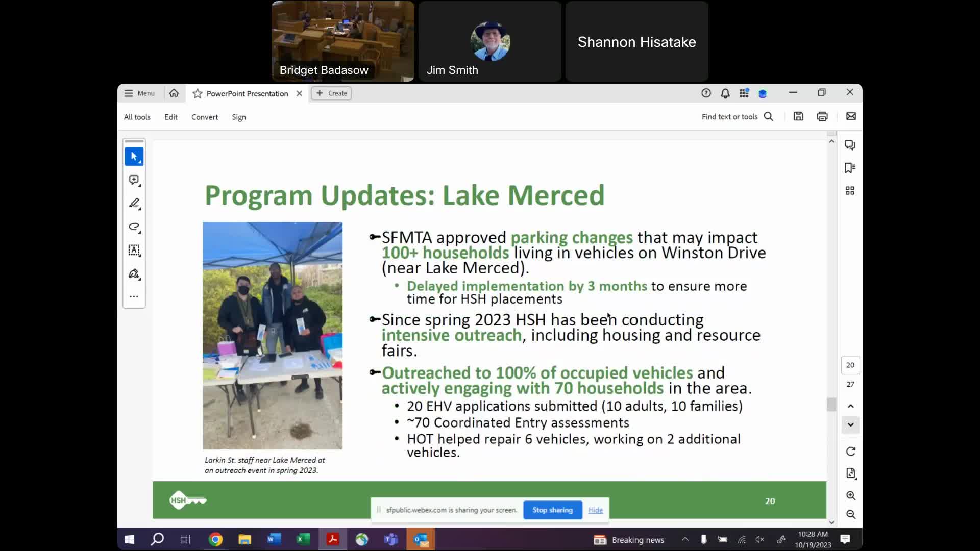Select the highlighter pen tool
This screenshot has height=551, width=980.
(x=134, y=204)
